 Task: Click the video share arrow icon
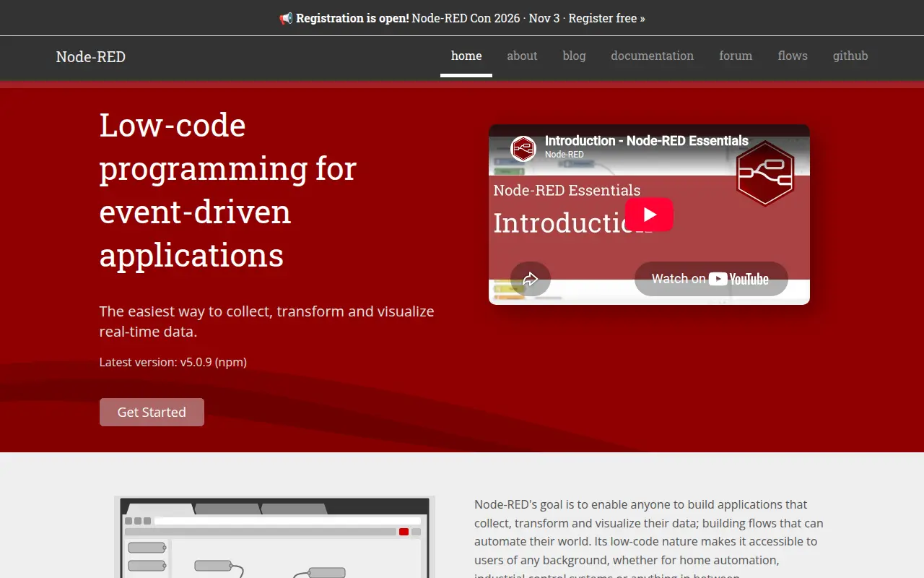tap(531, 279)
